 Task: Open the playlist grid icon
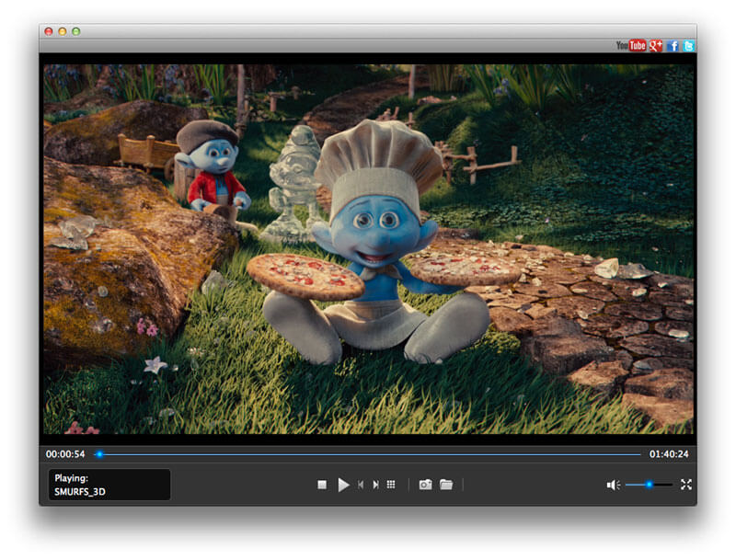click(390, 485)
